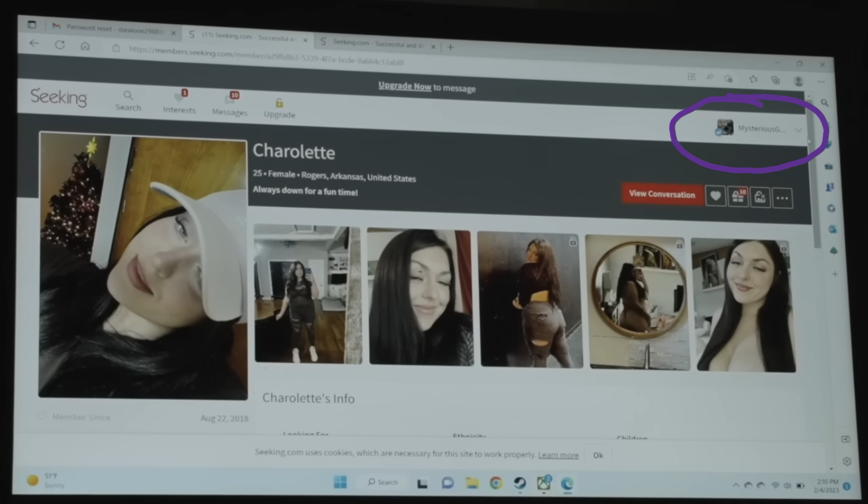This screenshot has height=504, width=868.
Task: Send a gift using the gift icon
Action: 738,197
